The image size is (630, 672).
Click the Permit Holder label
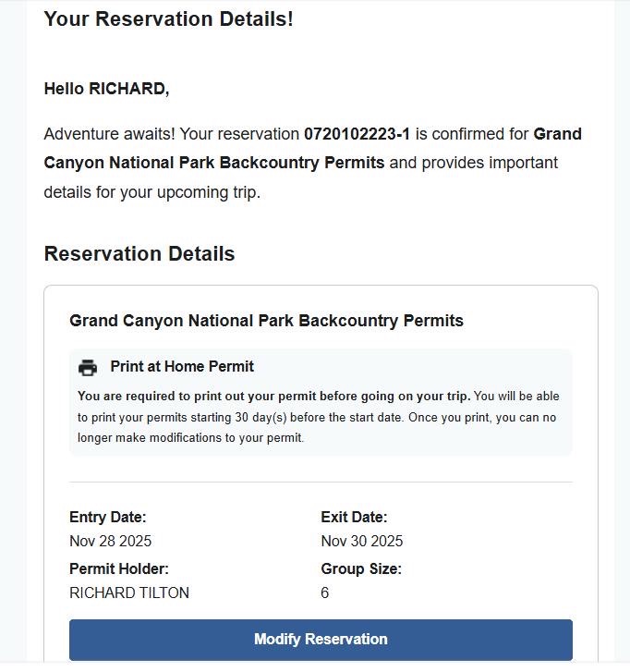click(x=118, y=568)
